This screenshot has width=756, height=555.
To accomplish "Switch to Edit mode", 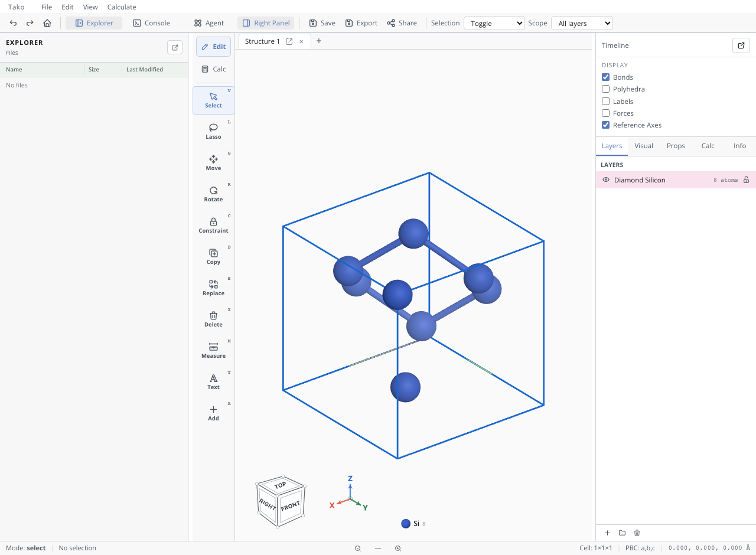I will [213, 47].
